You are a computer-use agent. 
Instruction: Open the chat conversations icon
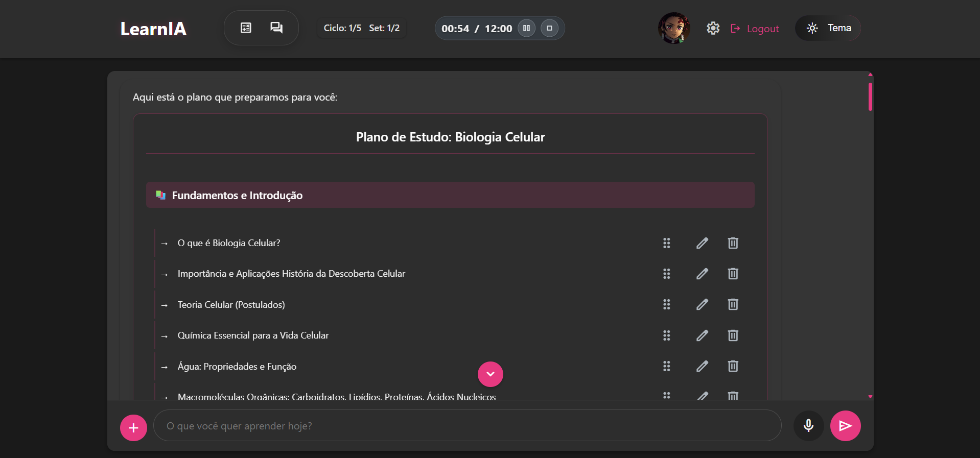coord(276,28)
